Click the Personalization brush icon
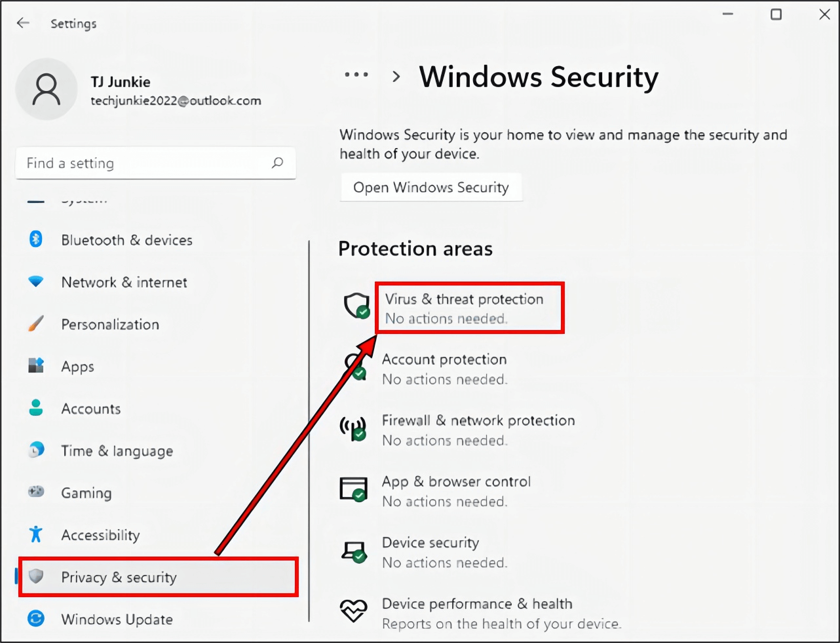 click(x=35, y=324)
